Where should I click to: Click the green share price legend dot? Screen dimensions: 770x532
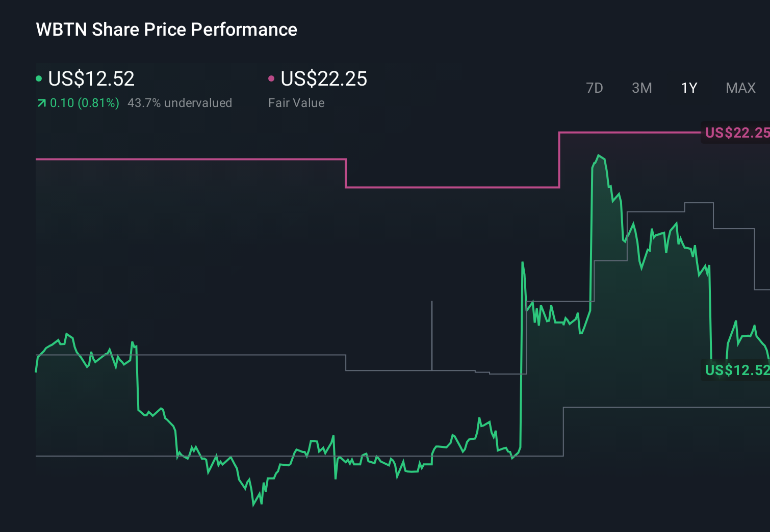pyautogui.click(x=39, y=78)
